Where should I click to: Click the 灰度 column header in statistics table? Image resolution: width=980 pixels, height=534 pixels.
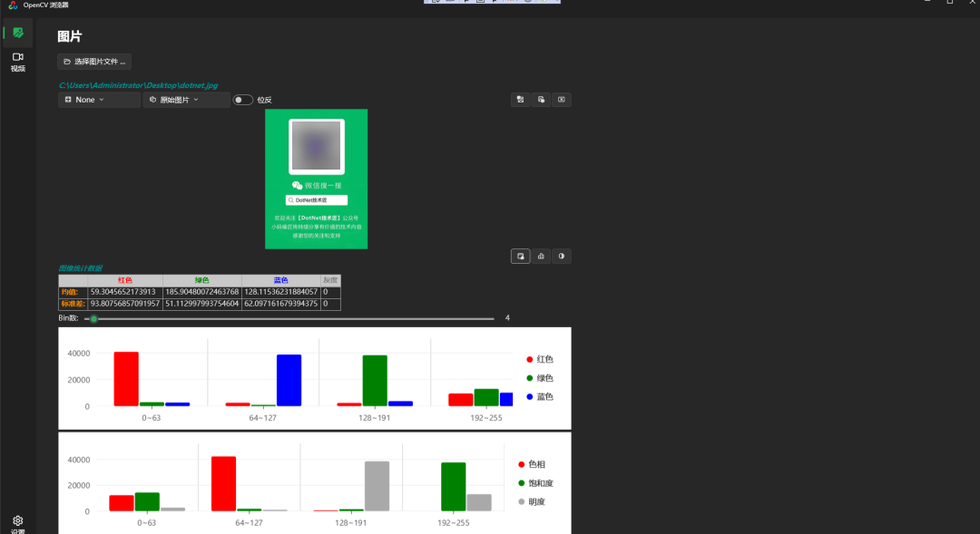330,280
